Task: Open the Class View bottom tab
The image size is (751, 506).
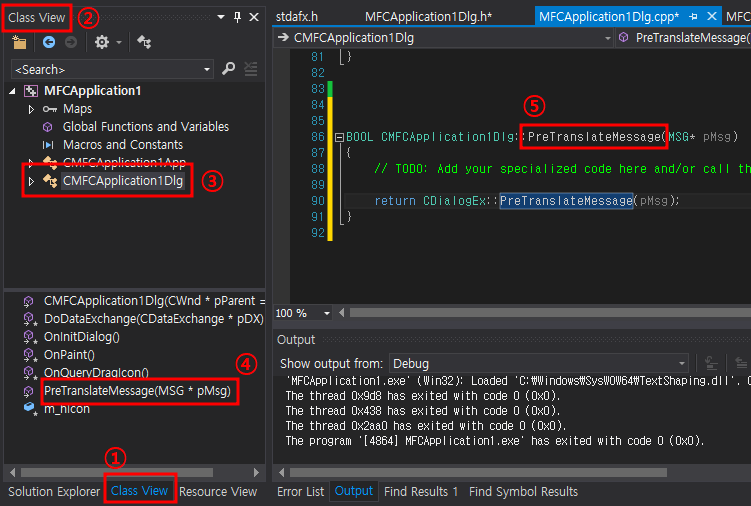Action: tap(139, 491)
